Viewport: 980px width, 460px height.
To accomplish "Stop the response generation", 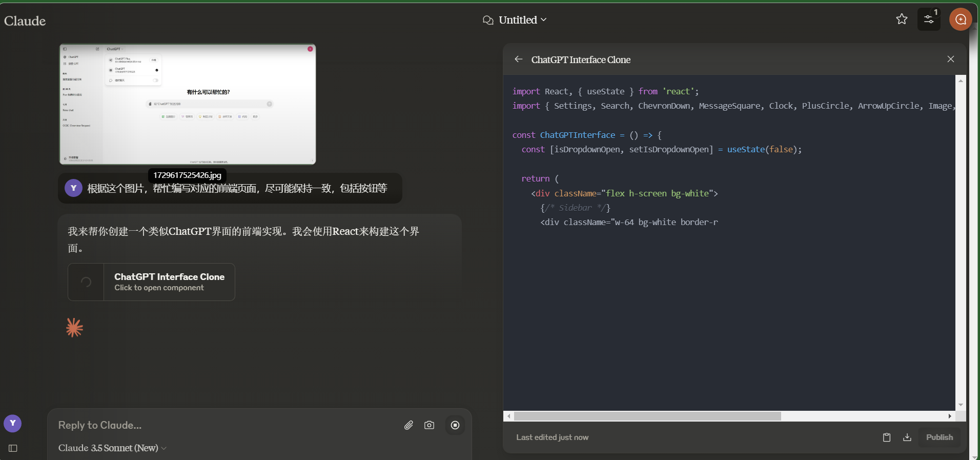I will coord(455,425).
